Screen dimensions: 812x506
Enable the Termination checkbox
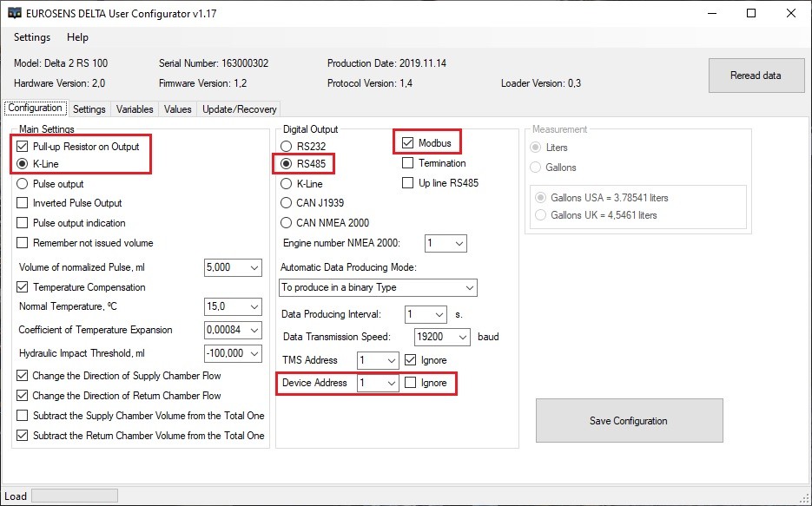click(408, 163)
